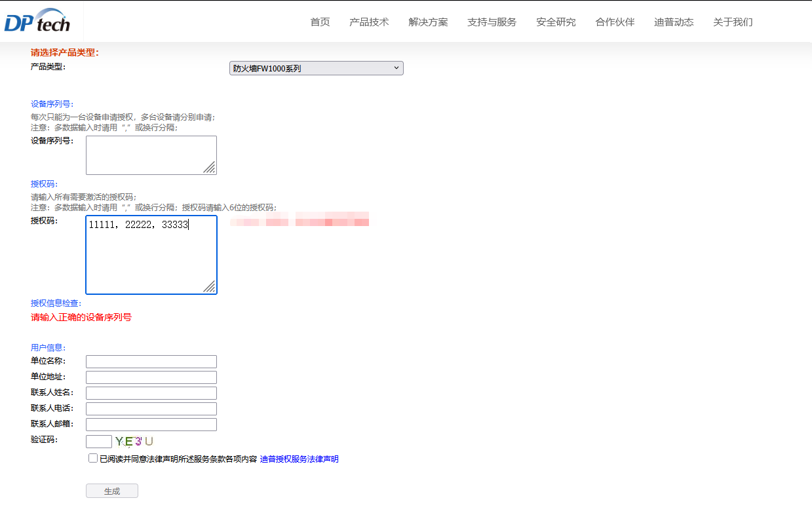Grab the 设备序列号 textarea resize handle
Viewport: 812px width, 515px height.
[210, 168]
